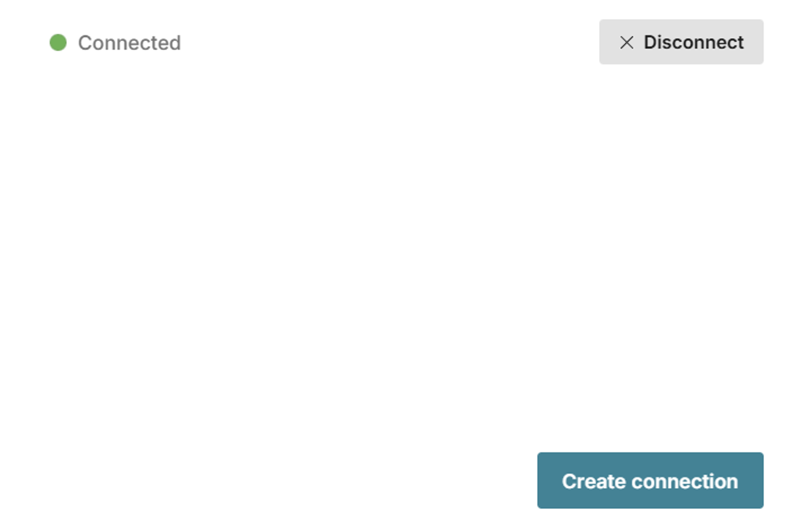
Task: Toggle connection state using the status dot
Action: coord(59,42)
